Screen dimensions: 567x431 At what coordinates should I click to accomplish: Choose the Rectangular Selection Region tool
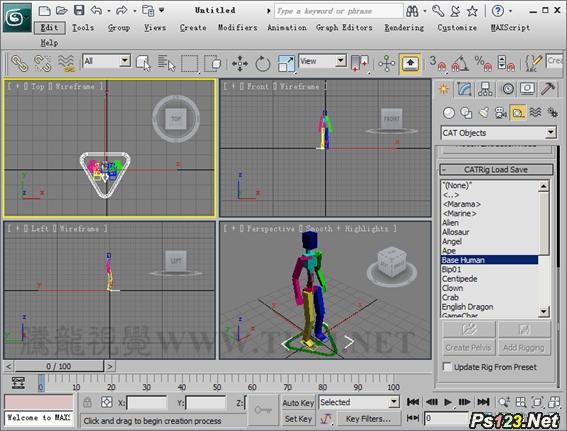coord(189,63)
